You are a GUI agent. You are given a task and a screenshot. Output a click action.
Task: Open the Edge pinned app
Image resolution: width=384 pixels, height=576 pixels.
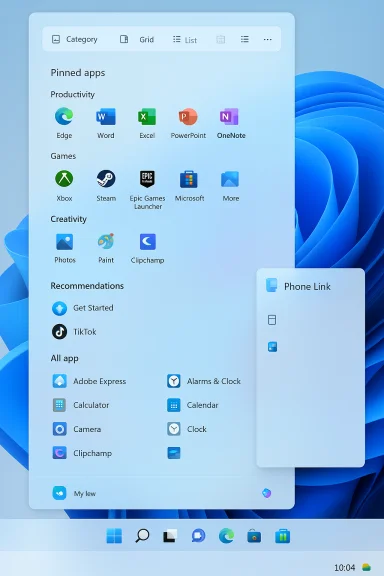(64, 123)
